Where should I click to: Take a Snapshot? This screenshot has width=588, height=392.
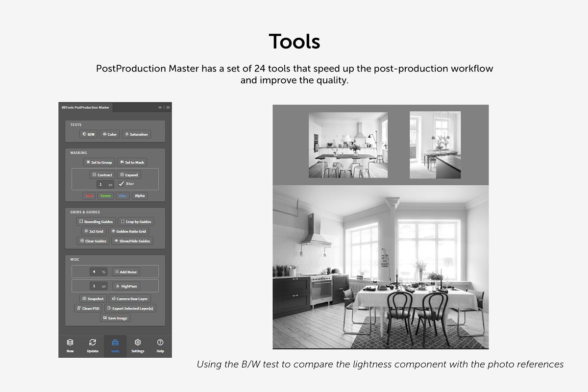93,298
